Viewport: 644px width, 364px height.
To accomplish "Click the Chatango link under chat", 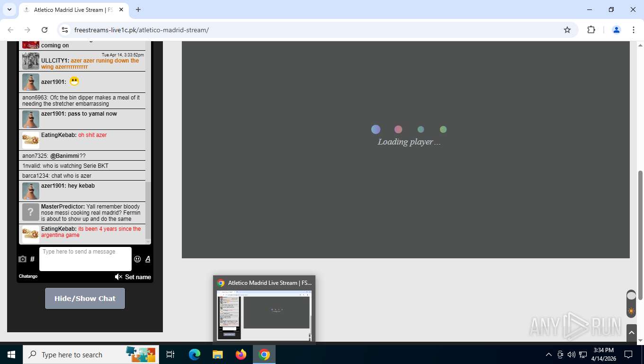I will point(28,276).
